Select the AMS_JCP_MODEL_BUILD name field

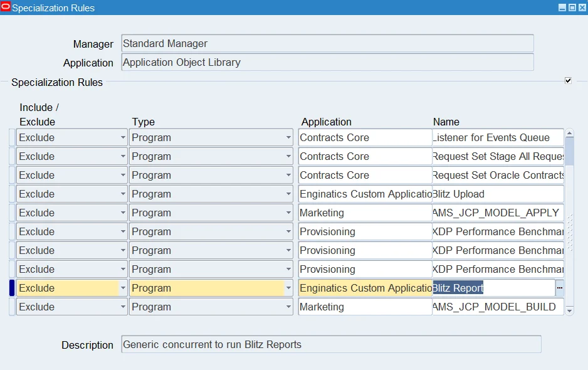point(498,307)
